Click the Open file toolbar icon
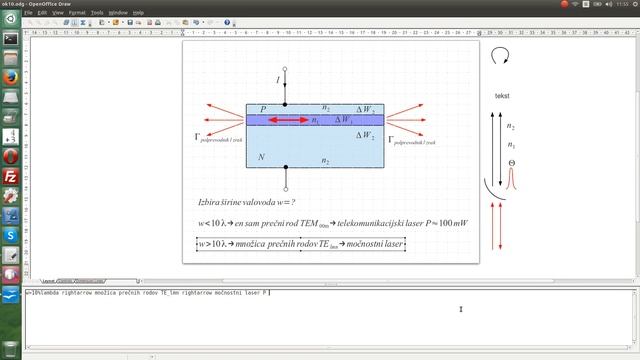640x360 pixels. pos(116,22)
